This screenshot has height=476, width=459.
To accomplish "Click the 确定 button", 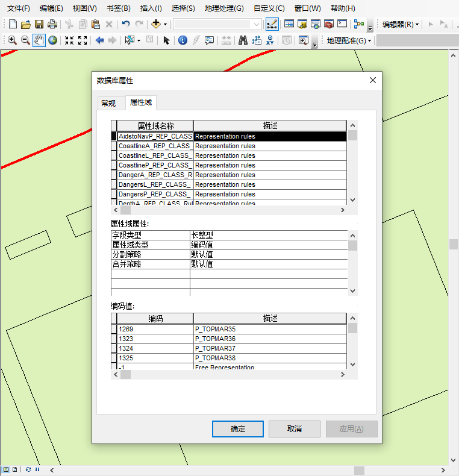I will point(237,429).
